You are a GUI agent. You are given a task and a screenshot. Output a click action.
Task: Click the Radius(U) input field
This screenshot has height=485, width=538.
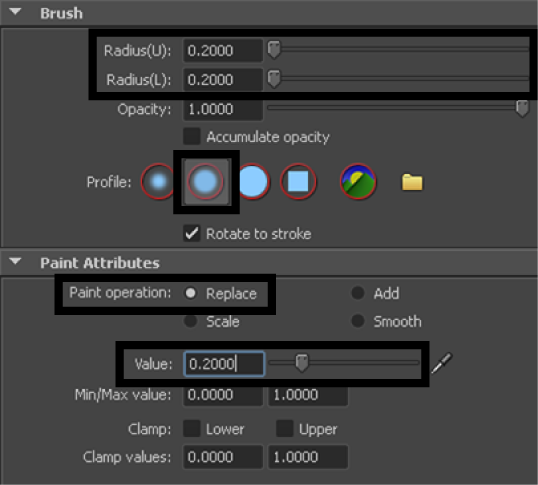click(223, 50)
